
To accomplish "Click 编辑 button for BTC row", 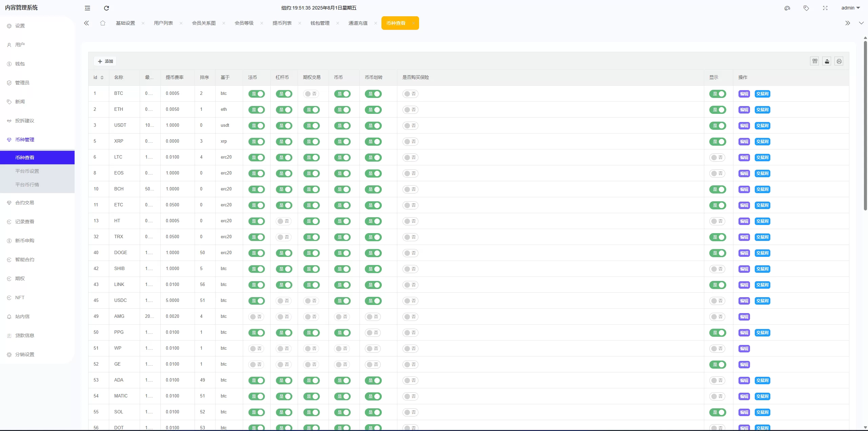I will [744, 94].
